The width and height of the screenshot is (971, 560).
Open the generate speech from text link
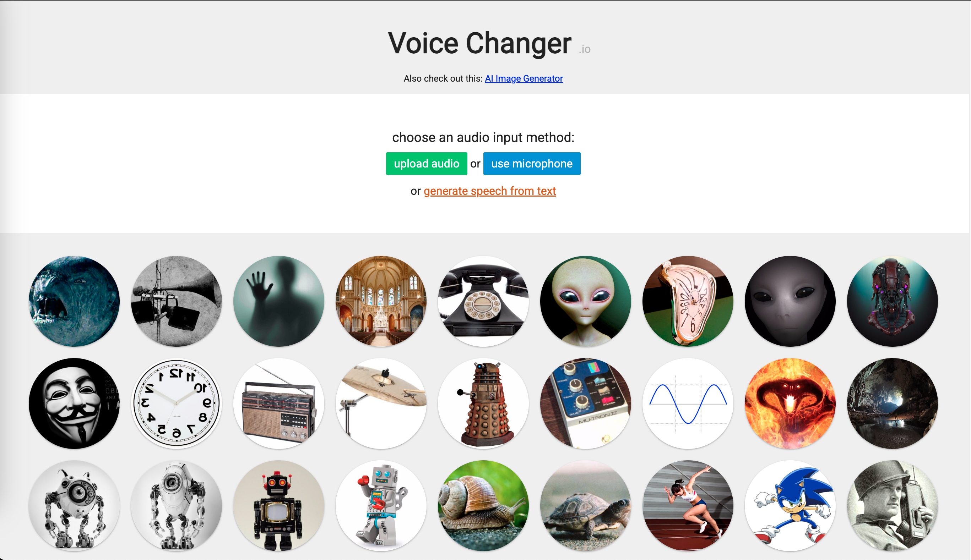click(489, 191)
